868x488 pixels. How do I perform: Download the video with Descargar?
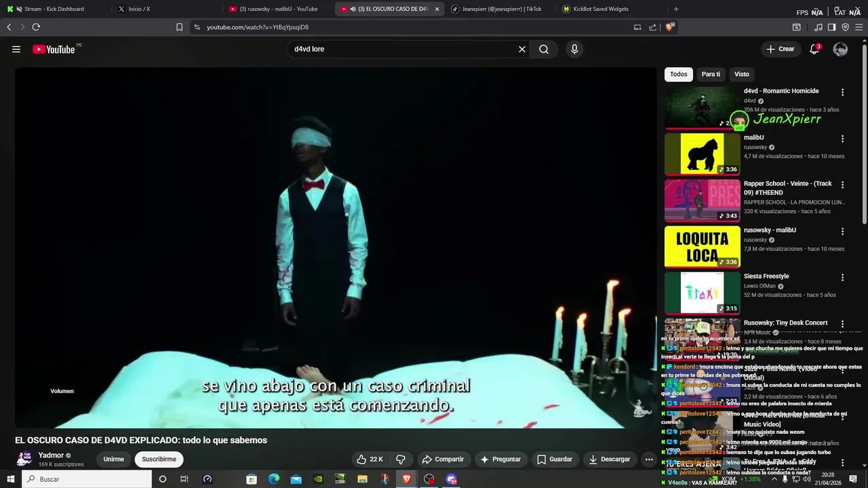click(610, 460)
